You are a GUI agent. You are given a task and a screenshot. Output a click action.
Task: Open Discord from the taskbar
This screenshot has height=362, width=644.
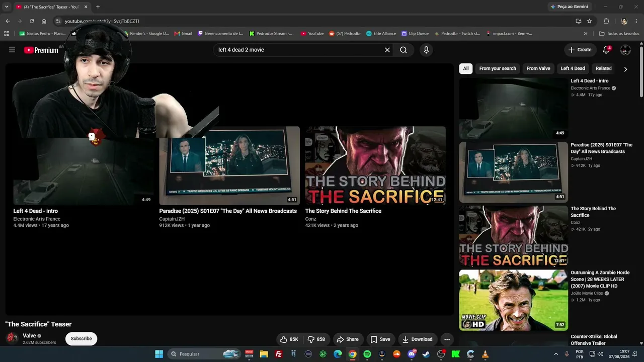412,354
